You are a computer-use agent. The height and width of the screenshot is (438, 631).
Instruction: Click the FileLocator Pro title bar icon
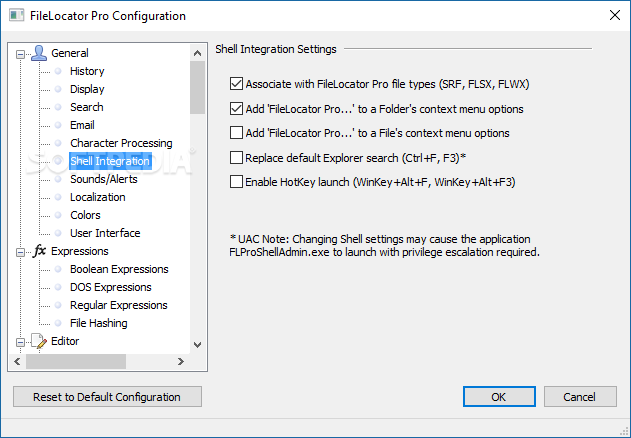tap(16, 16)
